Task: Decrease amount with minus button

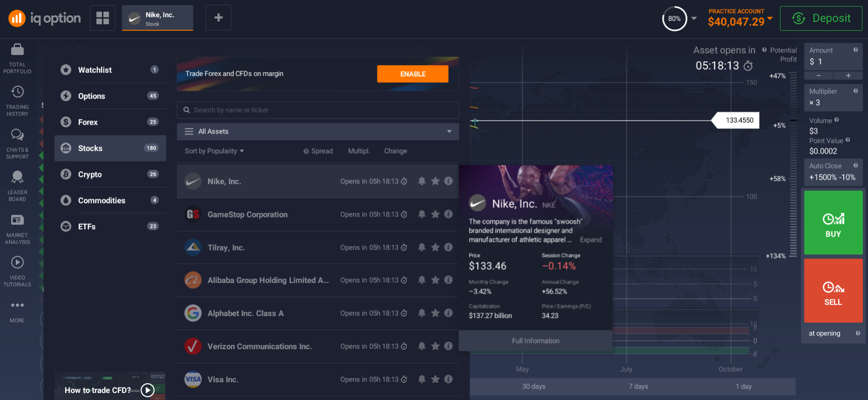Action: click(818, 75)
